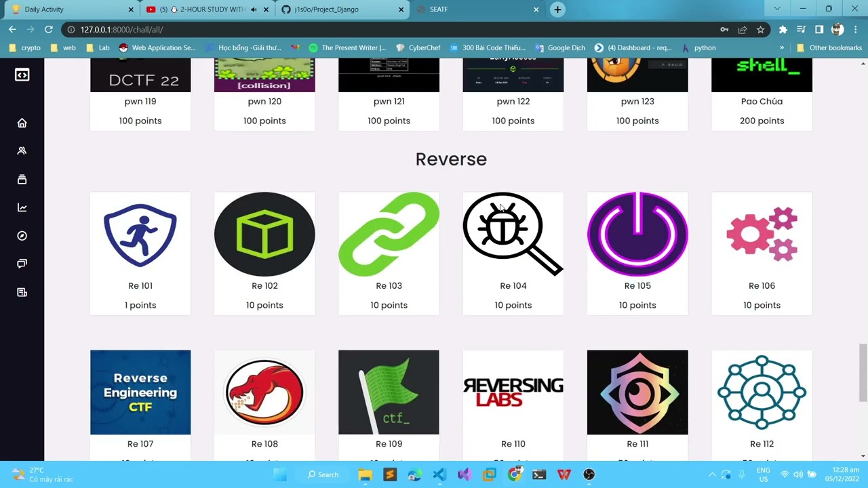Open the Re 105 power button thumbnail
The width and height of the screenshot is (868, 488).
637,235
